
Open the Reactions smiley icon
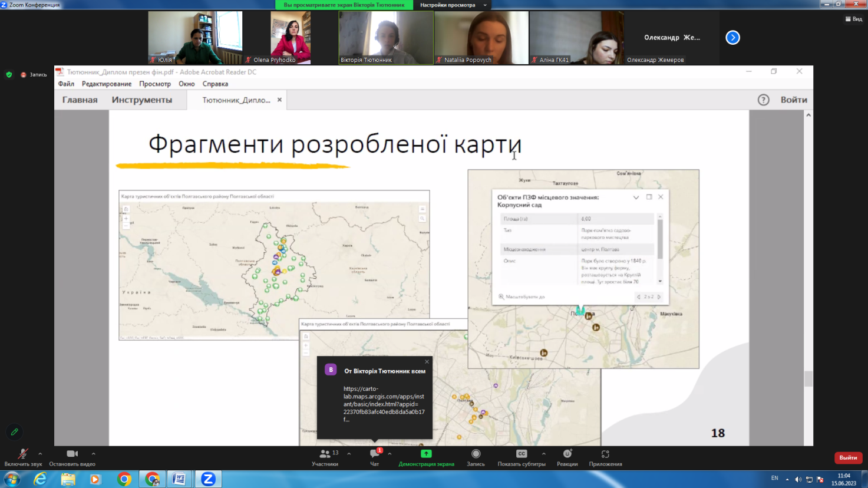(x=567, y=454)
